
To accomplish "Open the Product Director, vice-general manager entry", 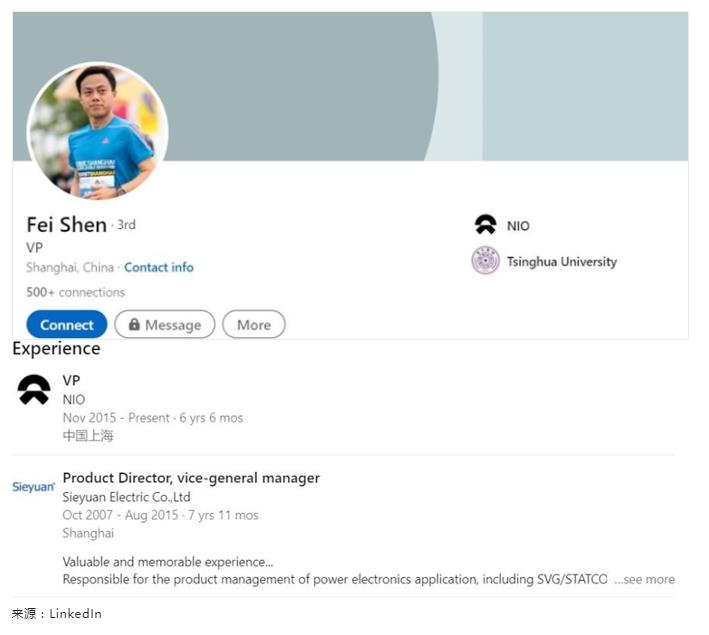I will pyautogui.click(x=191, y=478).
